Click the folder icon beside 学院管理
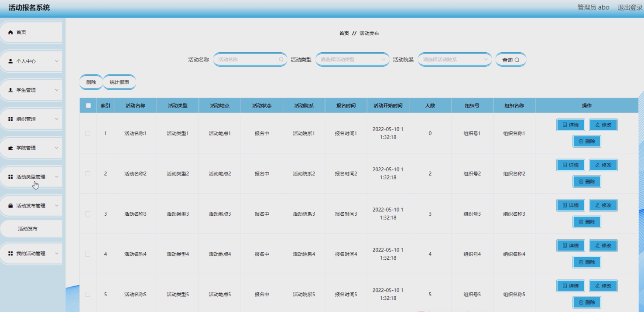The width and height of the screenshot is (644, 312). (x=11, y=148)
